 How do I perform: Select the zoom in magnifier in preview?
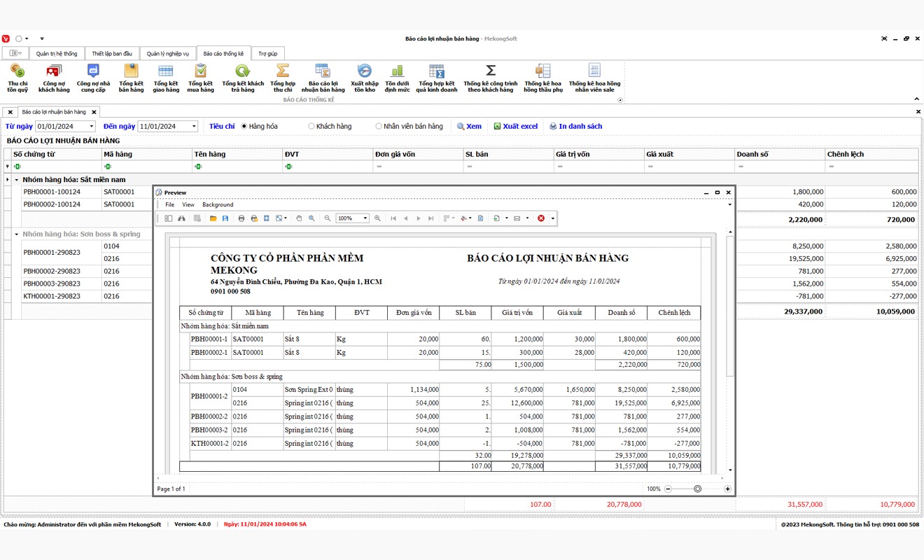[376, 218]
